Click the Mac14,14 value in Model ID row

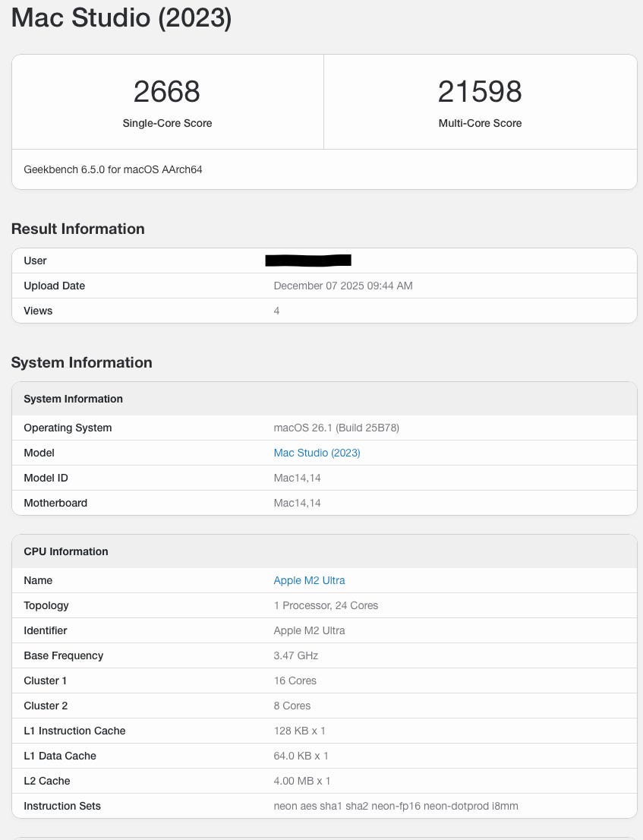click(297, 478)
